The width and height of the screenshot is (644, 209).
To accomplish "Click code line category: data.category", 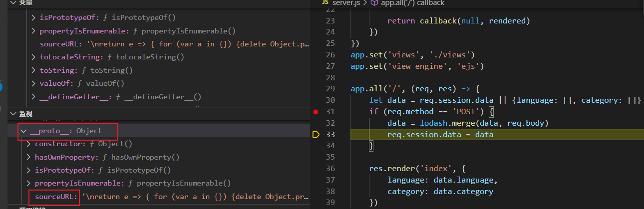I will (440, 192).
